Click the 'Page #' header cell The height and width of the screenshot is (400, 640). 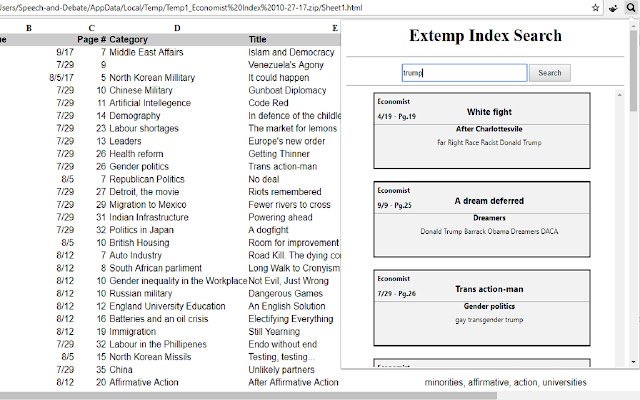coord(91,40)
